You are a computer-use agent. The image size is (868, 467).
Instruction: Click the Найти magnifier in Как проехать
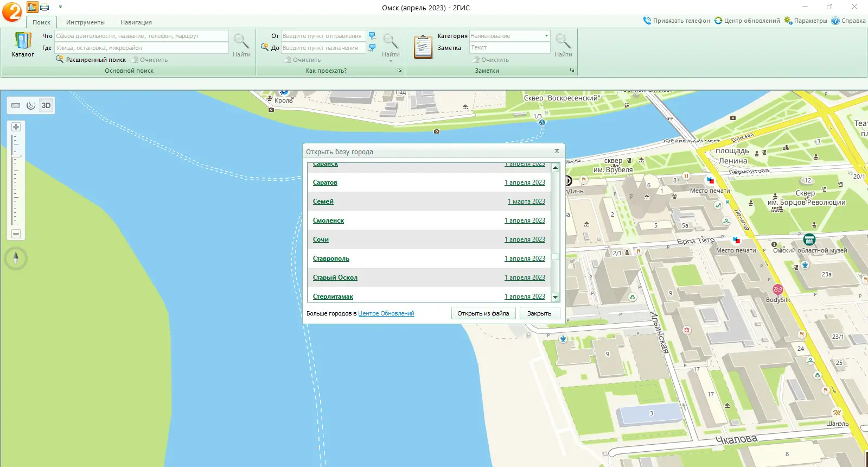[x=391, y=45]
